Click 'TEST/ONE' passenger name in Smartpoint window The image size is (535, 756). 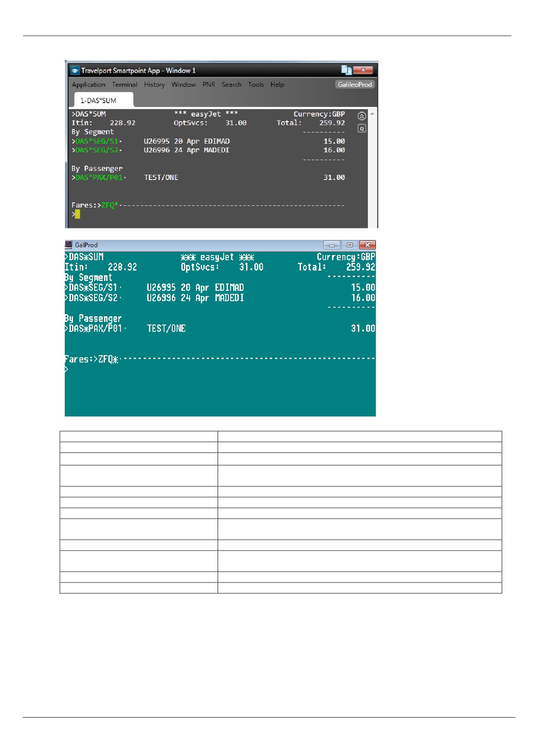161,177
